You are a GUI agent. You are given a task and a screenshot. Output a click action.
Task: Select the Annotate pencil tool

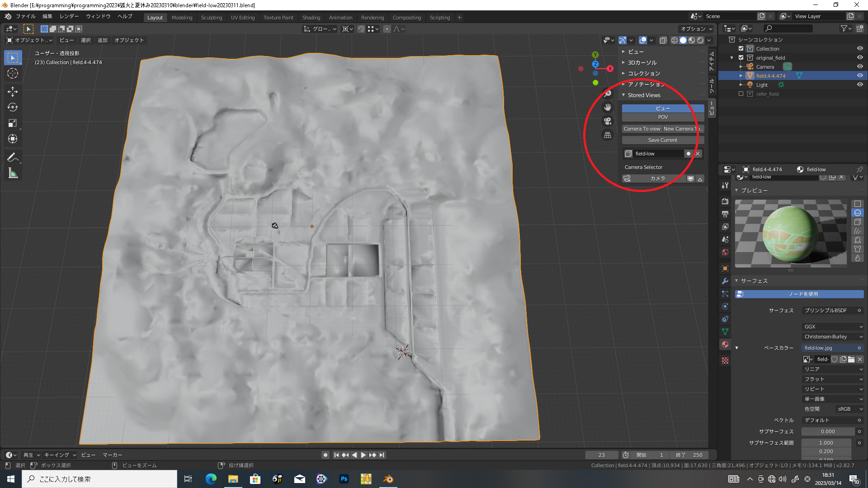(13, 158)
